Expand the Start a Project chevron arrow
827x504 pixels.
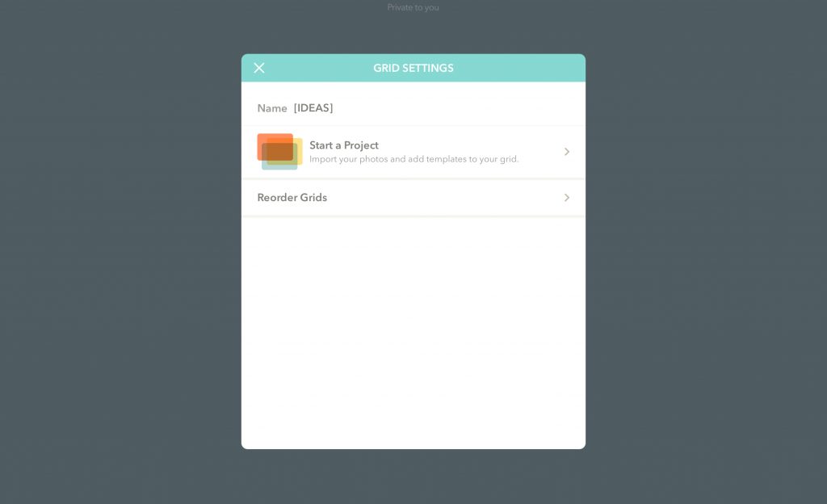pos(567,152)
